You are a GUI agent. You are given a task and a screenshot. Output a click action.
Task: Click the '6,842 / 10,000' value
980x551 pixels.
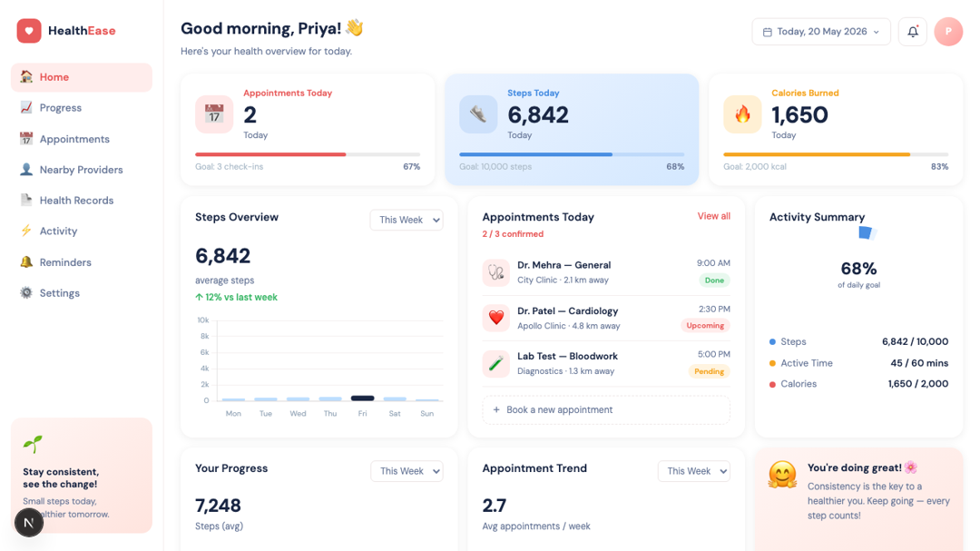pyautogui.click(x=915, y=341)
